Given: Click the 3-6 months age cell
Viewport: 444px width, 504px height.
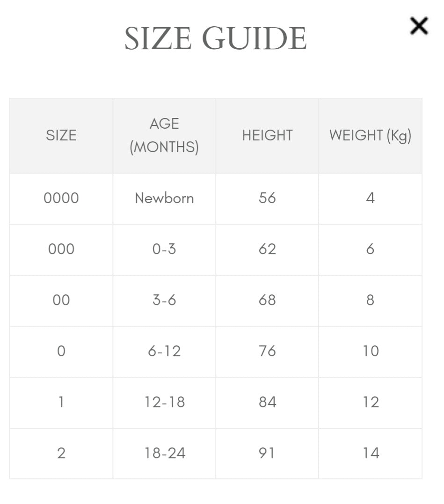Looking at the screenshot, I should pos(164,300).
